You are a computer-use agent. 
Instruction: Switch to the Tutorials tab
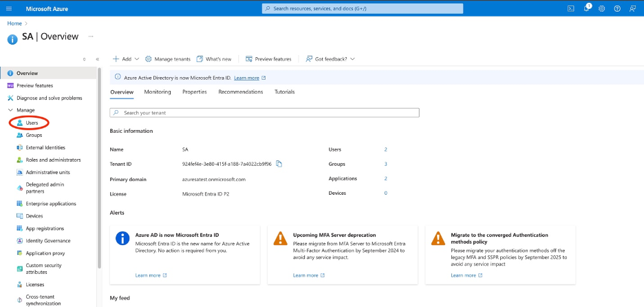coord(285,92)
